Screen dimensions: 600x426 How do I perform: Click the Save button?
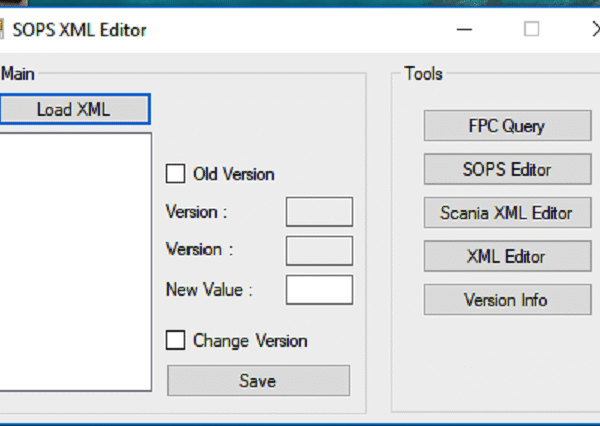[x=258, y=380]
